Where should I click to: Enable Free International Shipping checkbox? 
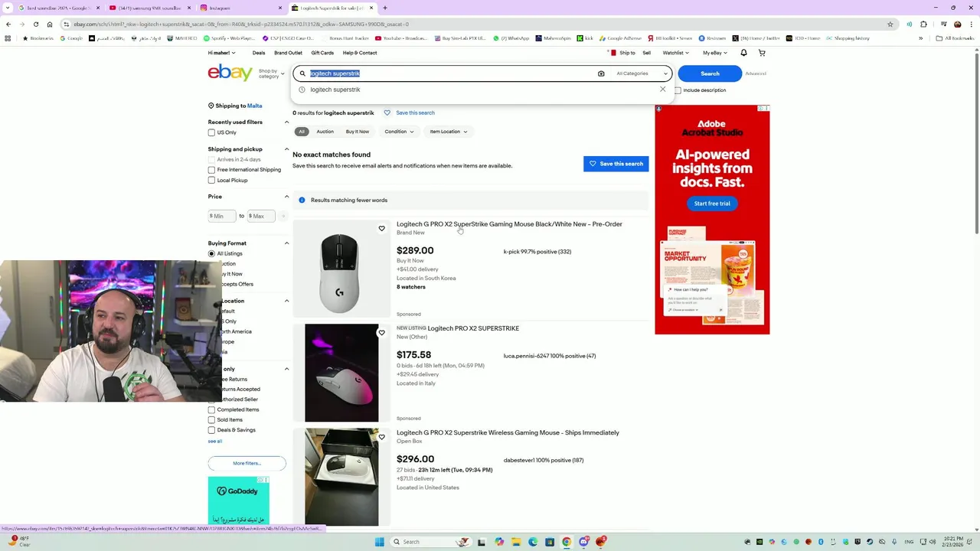click(211, 170)
